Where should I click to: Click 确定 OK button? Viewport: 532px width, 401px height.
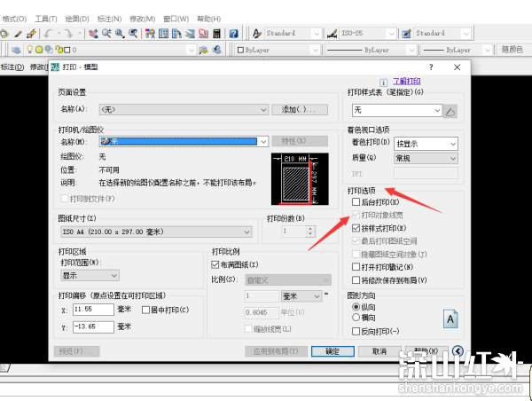[x=332, y=351]
